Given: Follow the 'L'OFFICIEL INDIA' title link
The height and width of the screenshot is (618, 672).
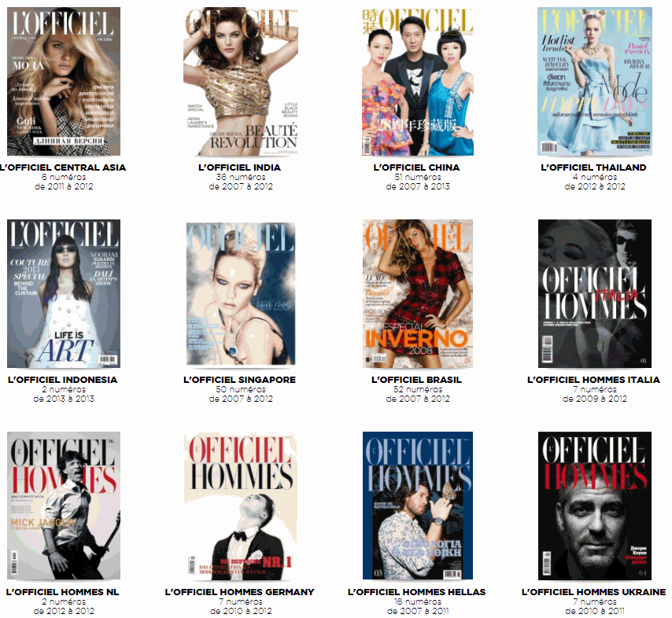Looking at the screenshot, I should (240, 167).
